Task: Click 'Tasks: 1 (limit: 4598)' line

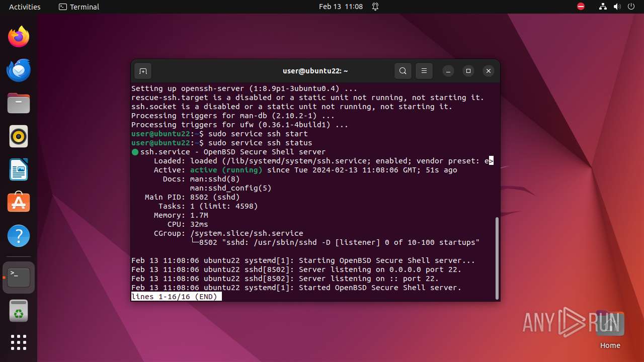Action: (x=208, y=206)
